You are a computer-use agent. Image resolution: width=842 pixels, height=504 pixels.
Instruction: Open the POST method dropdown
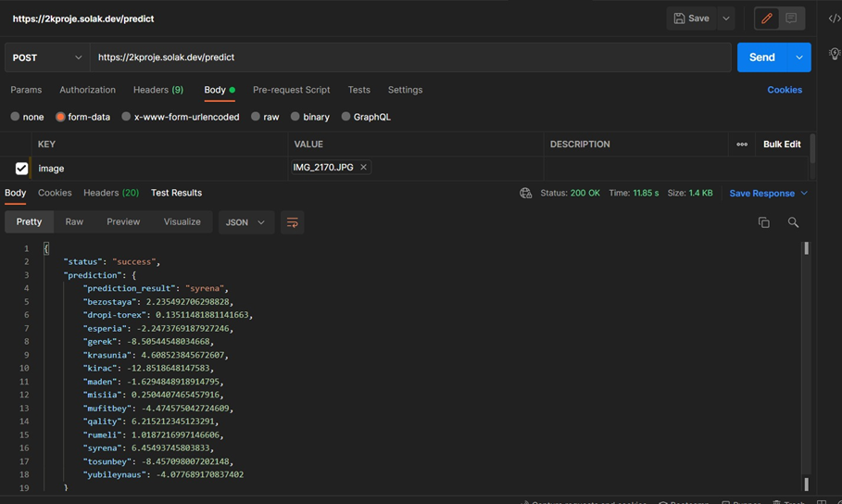(x=47, y=57)
